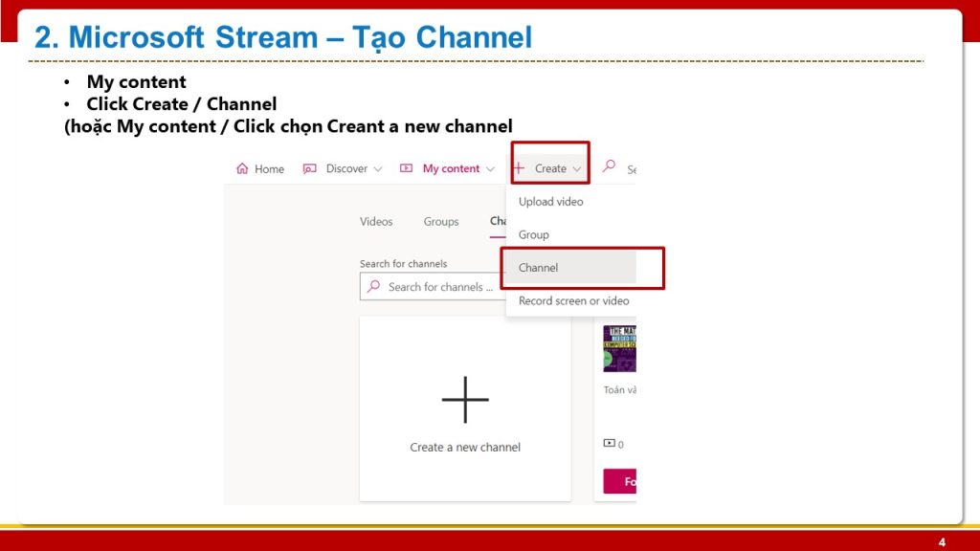Click the pink Follow button
The image size is (980, 551).
[619, 482]
